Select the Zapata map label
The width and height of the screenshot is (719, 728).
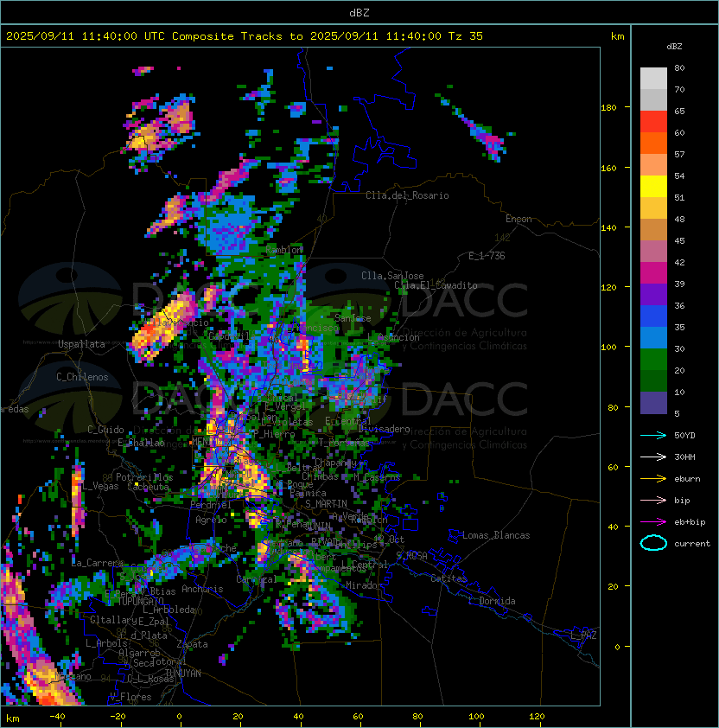pos(192,644)
